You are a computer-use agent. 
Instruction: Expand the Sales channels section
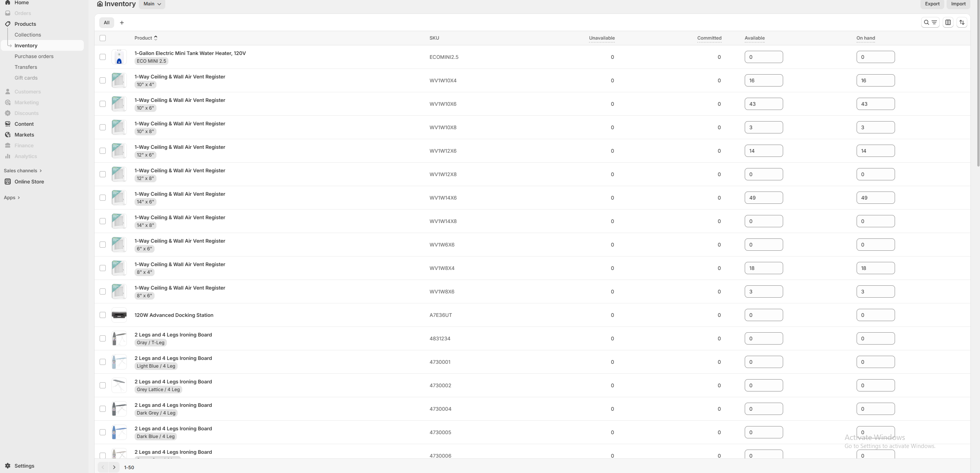23,171
